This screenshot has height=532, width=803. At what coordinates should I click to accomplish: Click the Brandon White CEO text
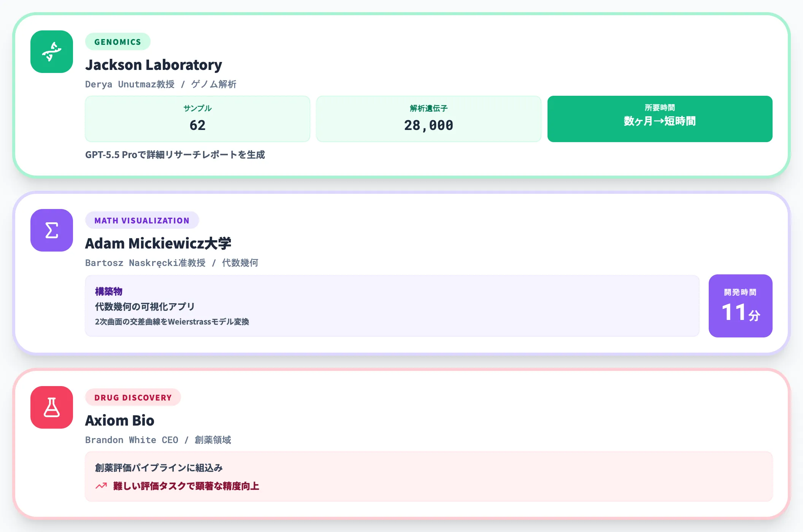pyautogui.click(x=132, y=440)
